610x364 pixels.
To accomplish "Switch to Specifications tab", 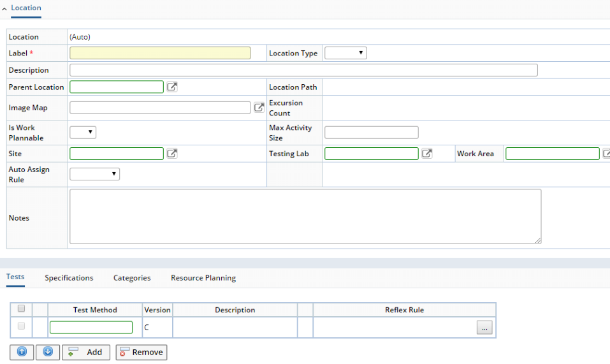I will pyautogui.click(x=69, y=278).
